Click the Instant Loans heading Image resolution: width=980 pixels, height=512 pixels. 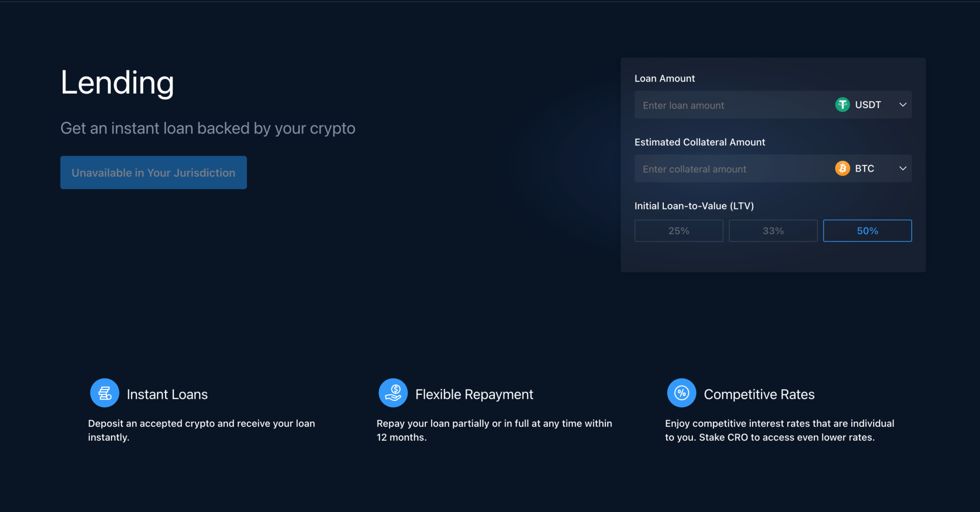(167, 394)
